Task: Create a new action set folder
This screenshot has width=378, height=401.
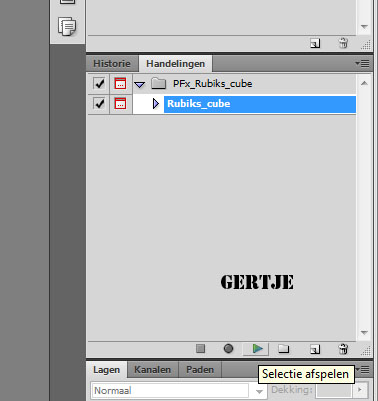Action: point(284,349)
